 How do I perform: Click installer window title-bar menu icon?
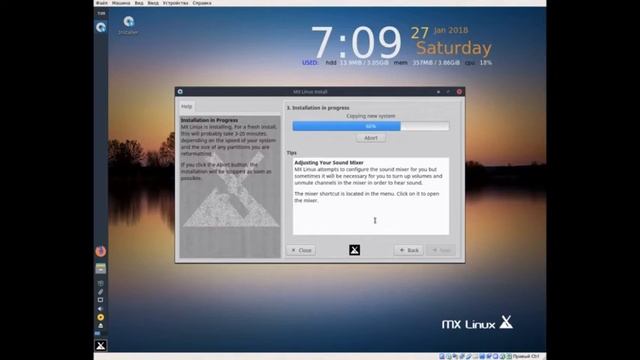180,91
